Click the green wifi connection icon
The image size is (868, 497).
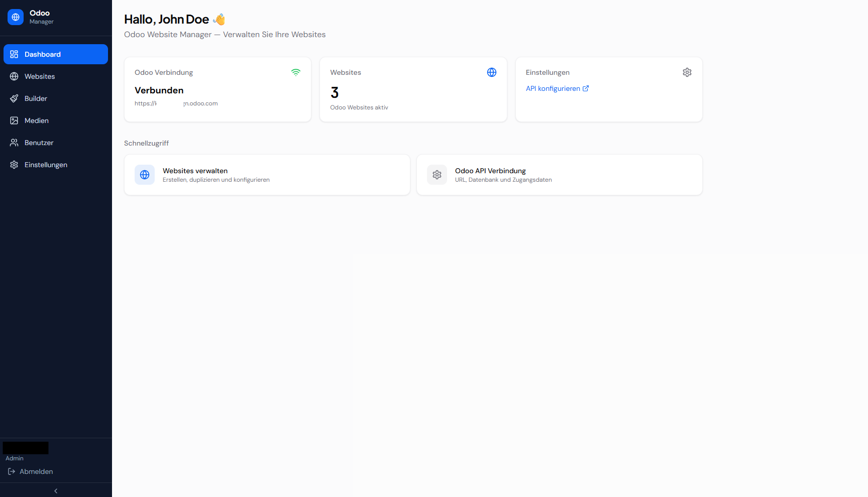pos(296,72)
